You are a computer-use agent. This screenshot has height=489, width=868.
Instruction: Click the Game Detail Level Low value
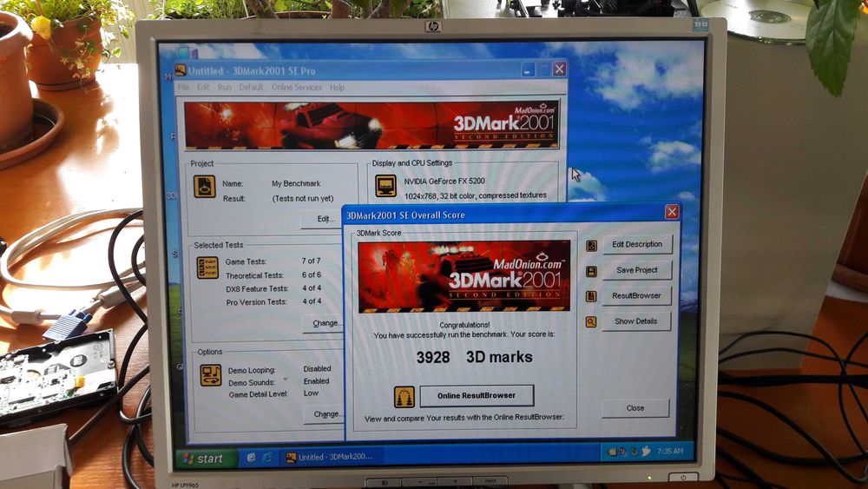pos(311,393)
